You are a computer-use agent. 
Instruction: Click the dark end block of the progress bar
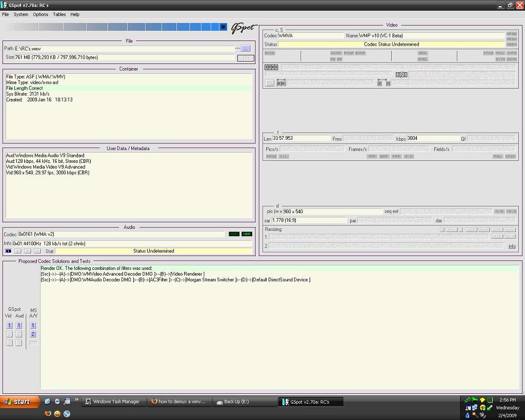(x=224, y=27)
